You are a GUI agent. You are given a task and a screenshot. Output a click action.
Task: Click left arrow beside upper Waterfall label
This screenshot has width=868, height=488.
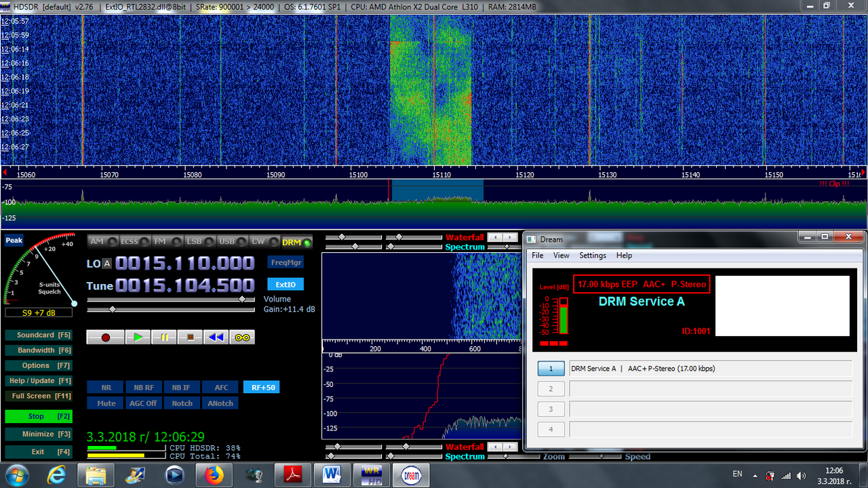495,237
